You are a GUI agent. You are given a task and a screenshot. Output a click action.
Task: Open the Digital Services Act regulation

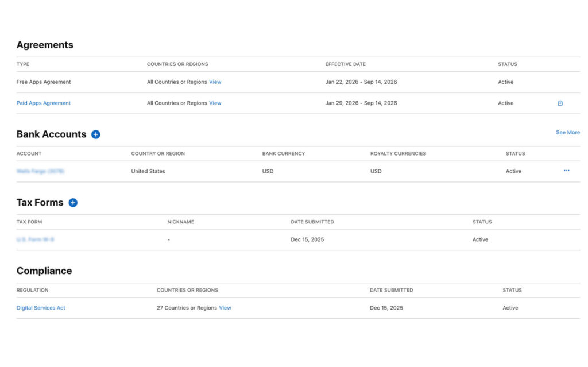(x=40, y=308)
